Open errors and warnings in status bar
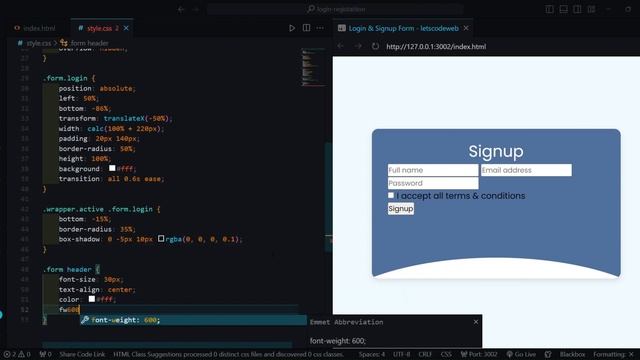 [x=17, y=354]
